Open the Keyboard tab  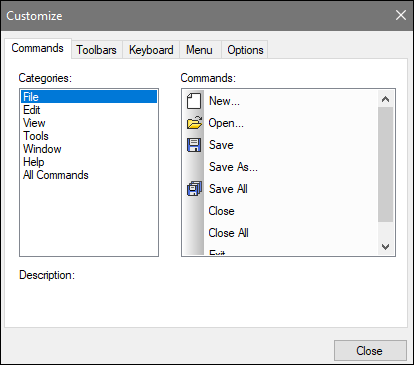click(x=151, y=50)
